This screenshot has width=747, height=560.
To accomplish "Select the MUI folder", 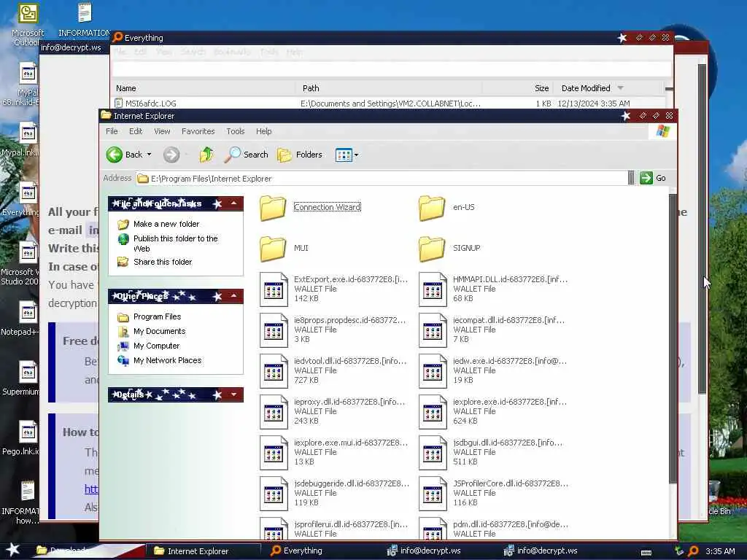I will click(x=285, y=248).
